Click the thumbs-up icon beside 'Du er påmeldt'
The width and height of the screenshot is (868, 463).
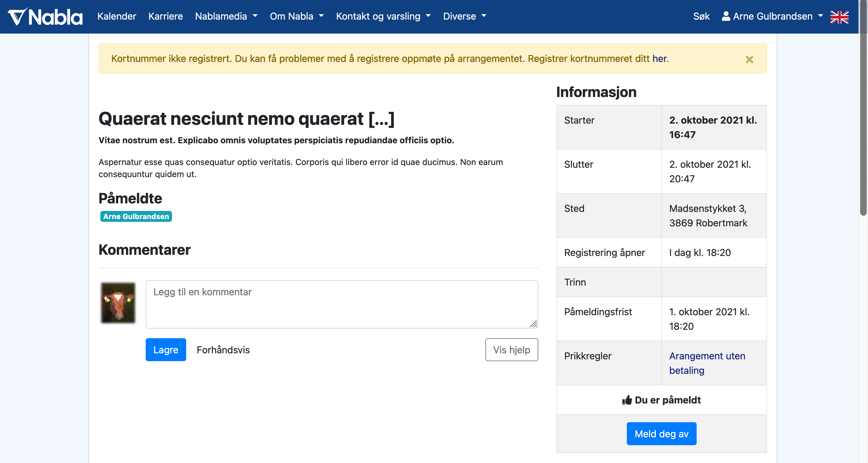click(x=627, y=400)
